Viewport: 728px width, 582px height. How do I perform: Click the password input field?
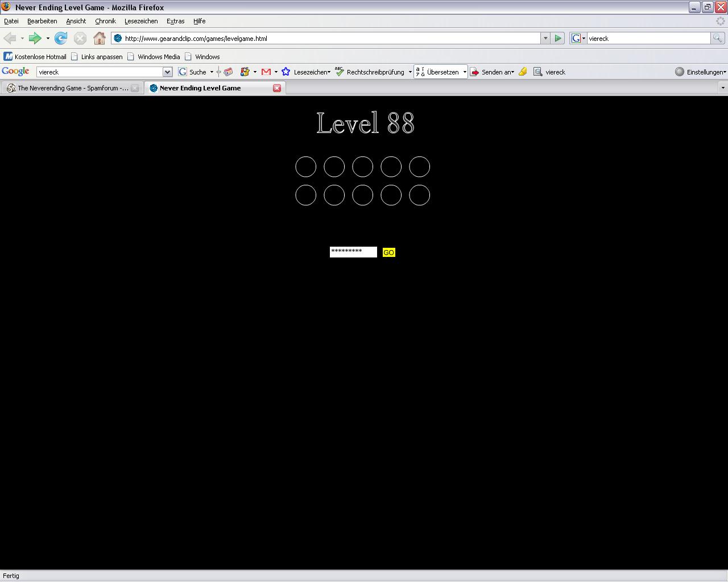(x=353, y=252)
